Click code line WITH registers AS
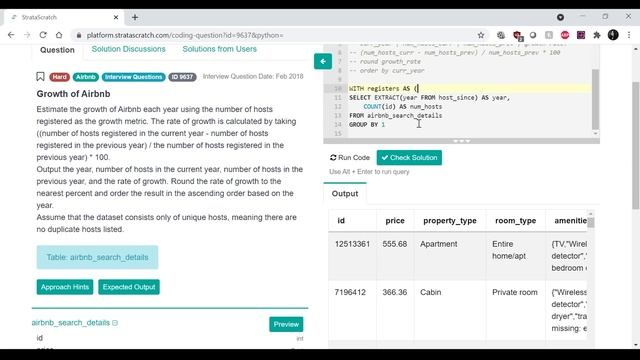 pos(383,89)
